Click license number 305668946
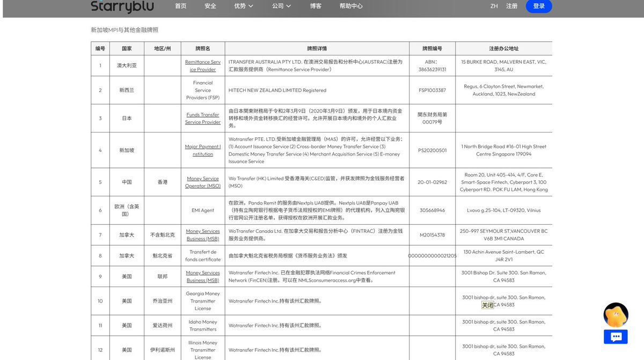Viewport: 644px width, 360px height. point(432,210)
